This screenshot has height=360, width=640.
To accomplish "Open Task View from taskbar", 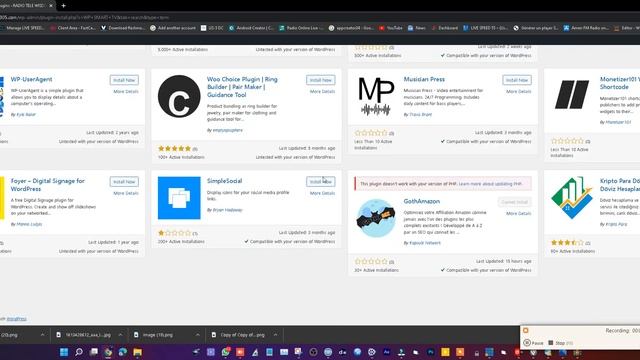I will tap(93, 352).
